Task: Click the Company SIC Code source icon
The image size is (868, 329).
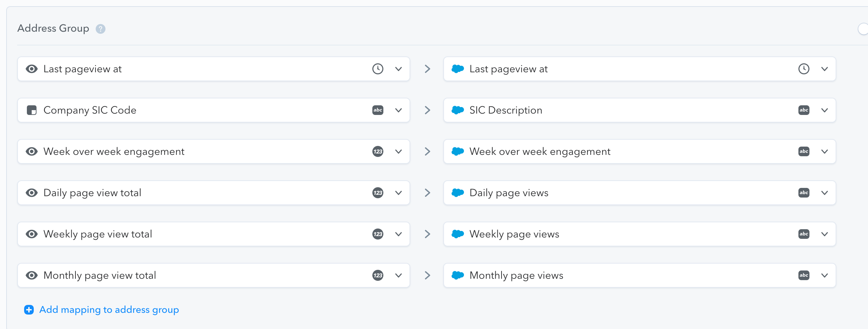Action: point(32,110)
